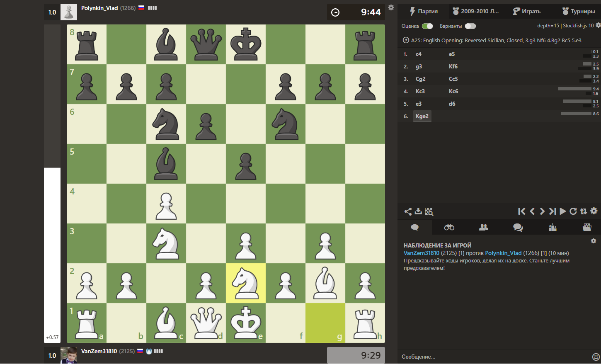Screen dimensions: 601x364
Task: Download the game with the download icon
Action: [418, 211]
